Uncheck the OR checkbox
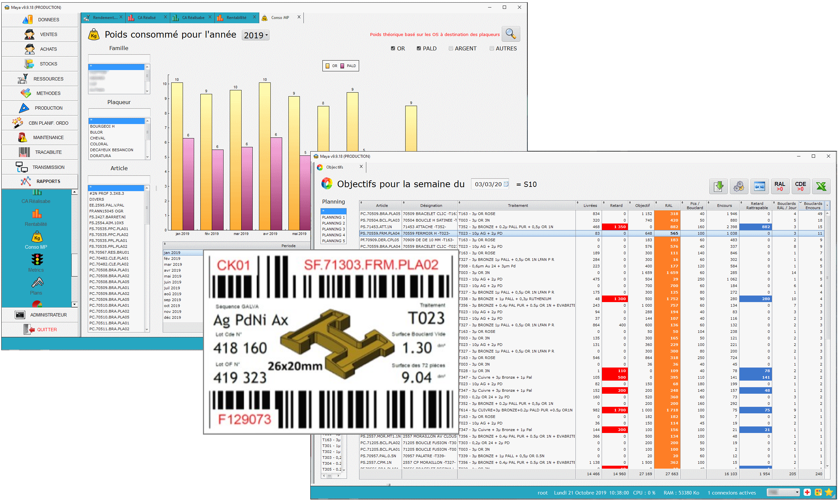The width and height of the screenshot is (838, 504). 393,48
